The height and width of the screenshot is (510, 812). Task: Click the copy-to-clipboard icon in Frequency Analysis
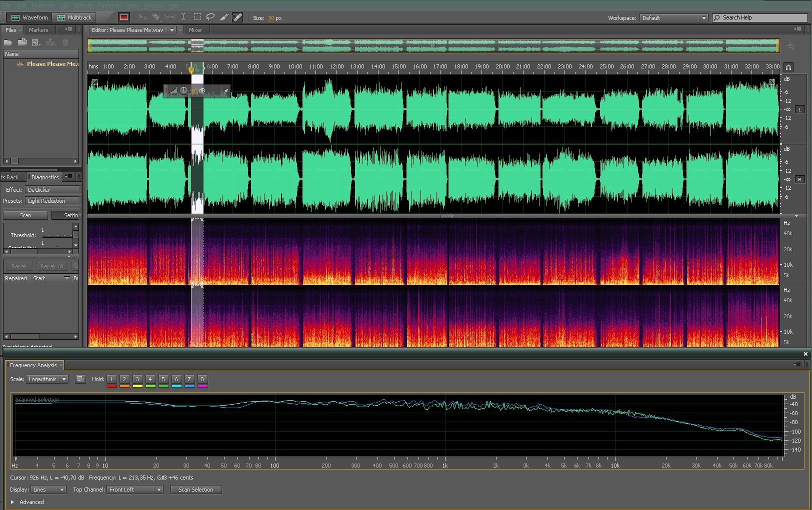pos(80,379)
